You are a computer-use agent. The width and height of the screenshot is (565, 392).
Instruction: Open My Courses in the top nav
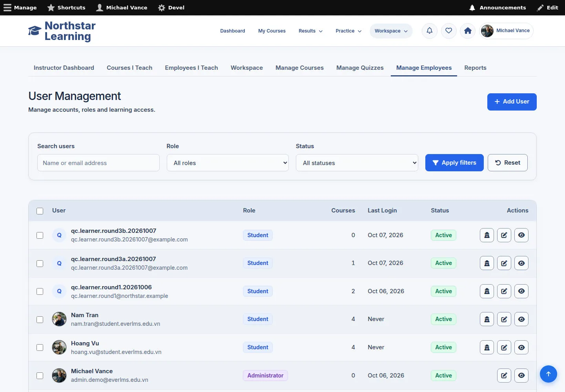pyautogui.click(x=272, y=31)
